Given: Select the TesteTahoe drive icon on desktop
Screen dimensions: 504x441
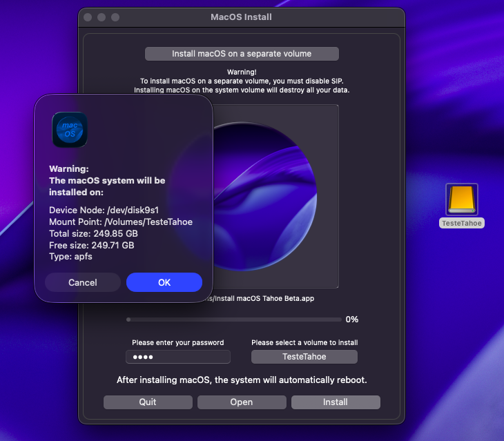Looking at the screenshot, I should (462, 199).
